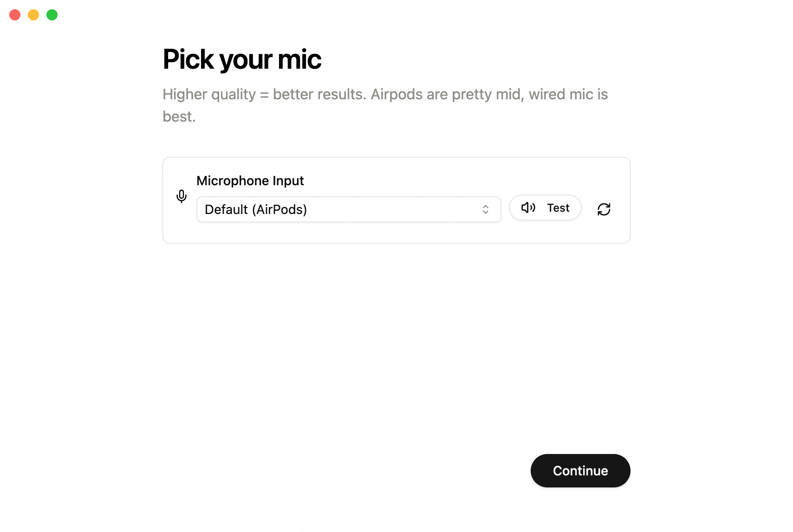793x532 pixels.
Task: Click the word "best." under the subtitle
Action: pos(179,117)
